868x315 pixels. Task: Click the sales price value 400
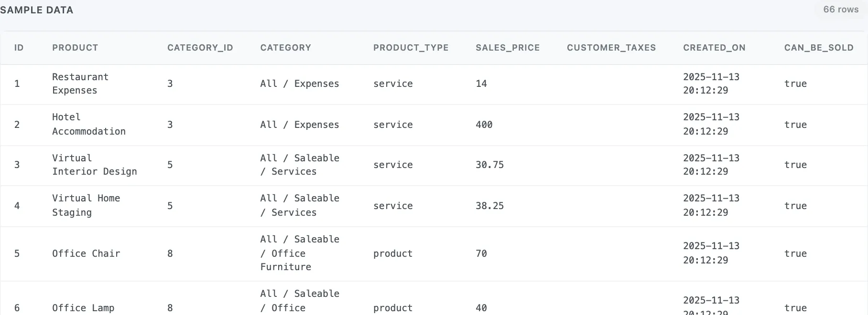[x=484, y=125]
